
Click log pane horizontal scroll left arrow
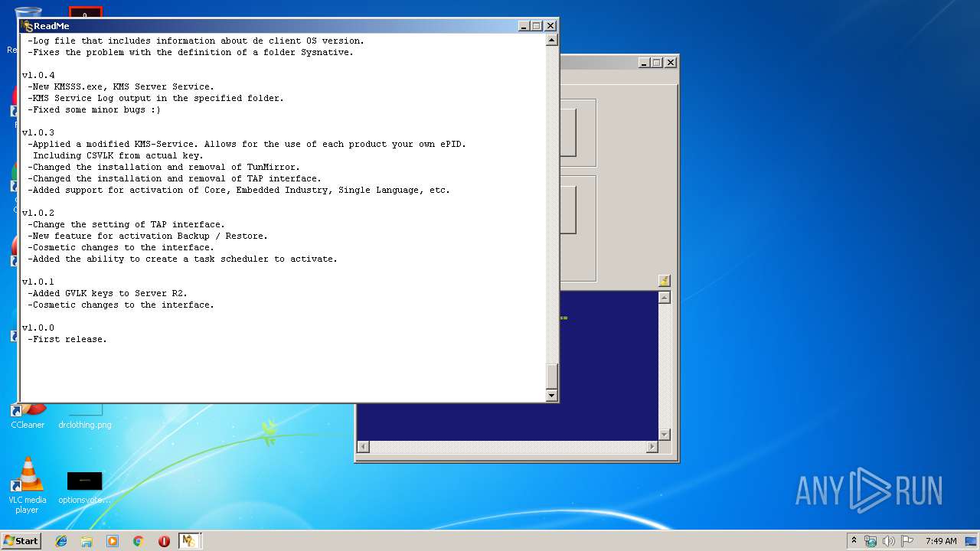[x=364, y=446]
